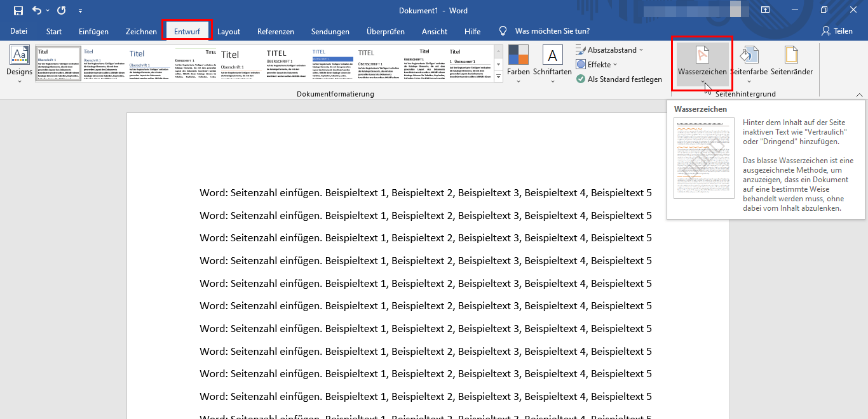Click the Teilen share button
868x419 pixels.
click(837, 31)
